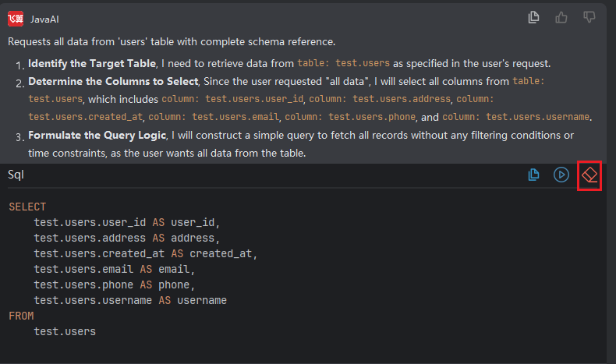The image size is (616, 364).
Task: Click the Sql code block label
Action: coord(16,175)
